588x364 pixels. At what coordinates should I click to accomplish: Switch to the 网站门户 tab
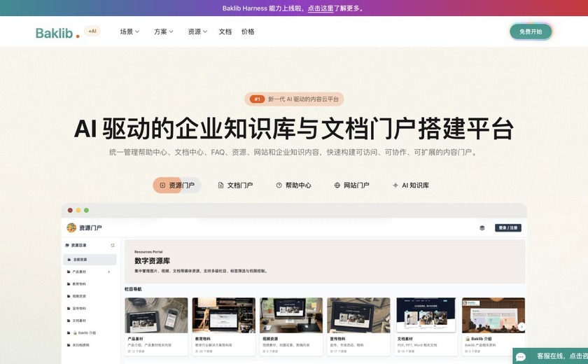point(351,185)
